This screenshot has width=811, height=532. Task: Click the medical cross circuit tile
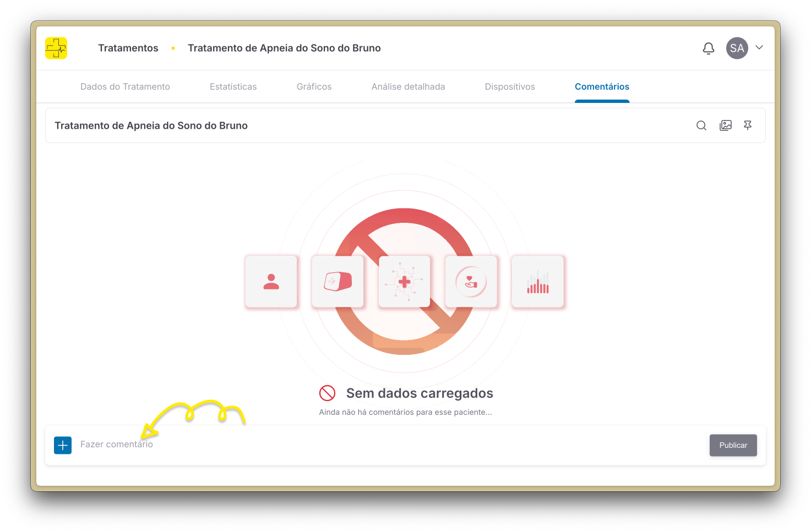tap(404, 282)
